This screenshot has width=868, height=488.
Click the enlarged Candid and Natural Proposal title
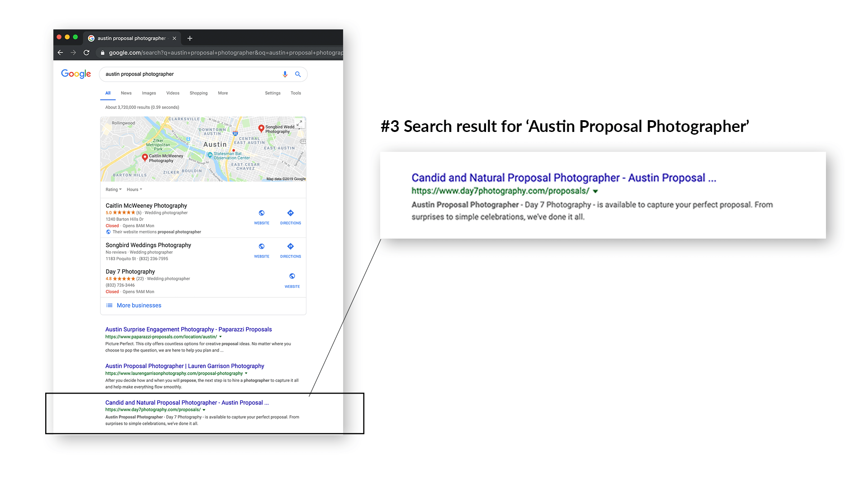pos(564,178)
